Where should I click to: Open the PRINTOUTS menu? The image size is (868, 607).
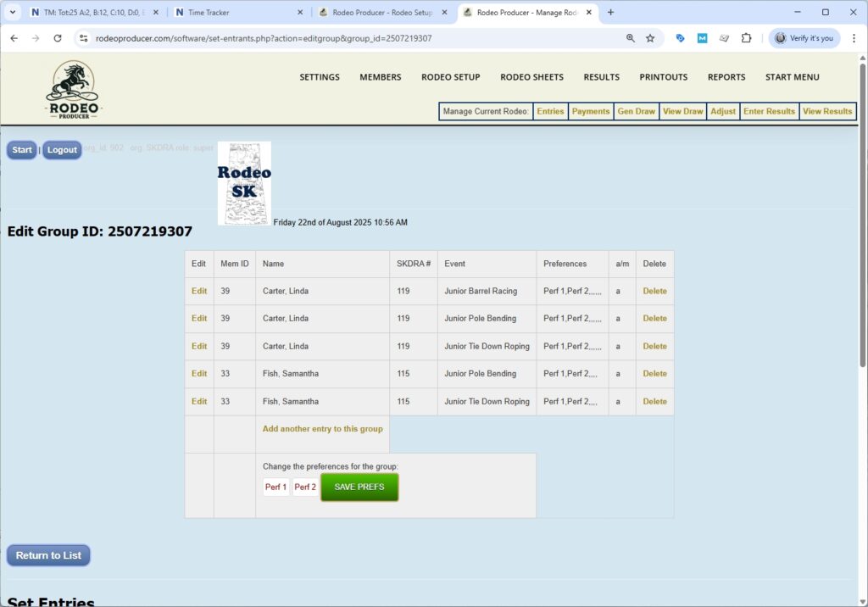[663, 77]
